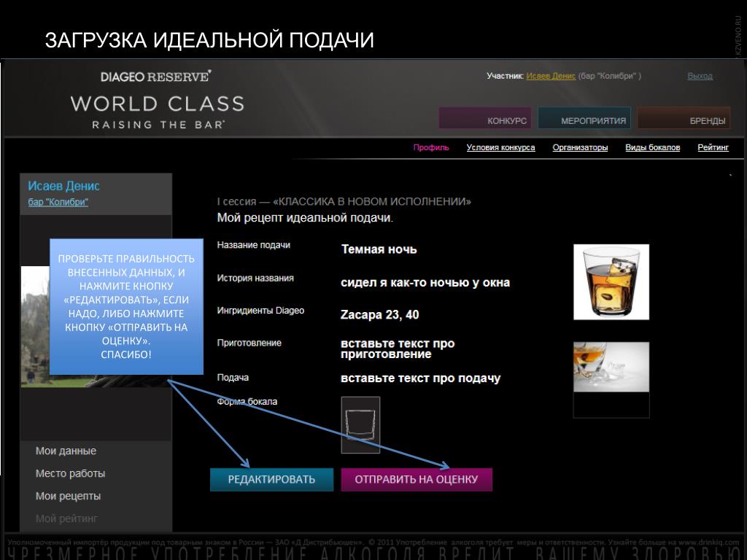Viewport: 747px width, 560px height.
Task: Open the second cocktail photo thumbnail
Action: tap(611, 367)
